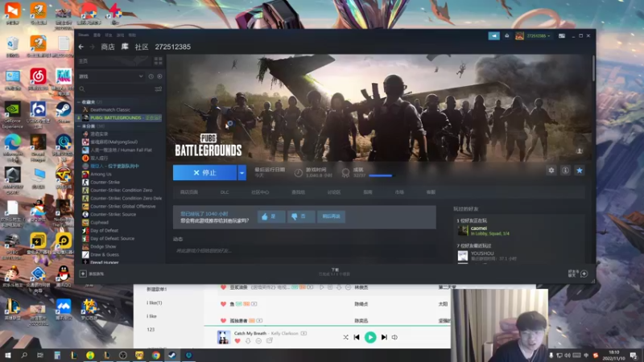Select PUBG: BATTLEGROUNDS in library list
Image resolution: width=644 pixels, height=362 pixels.
pos(119,117)
